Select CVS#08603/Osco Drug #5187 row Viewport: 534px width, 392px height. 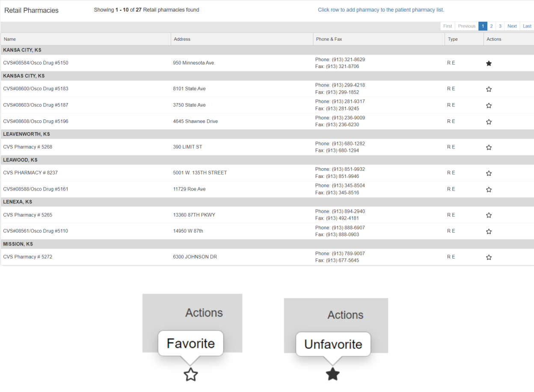coord(267,105)
